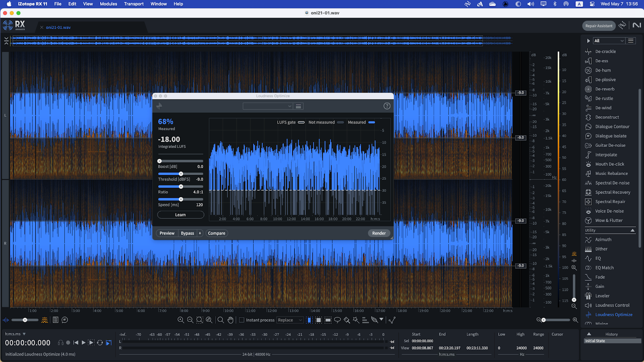Select the Lasso selection tool

pos(337,320)
